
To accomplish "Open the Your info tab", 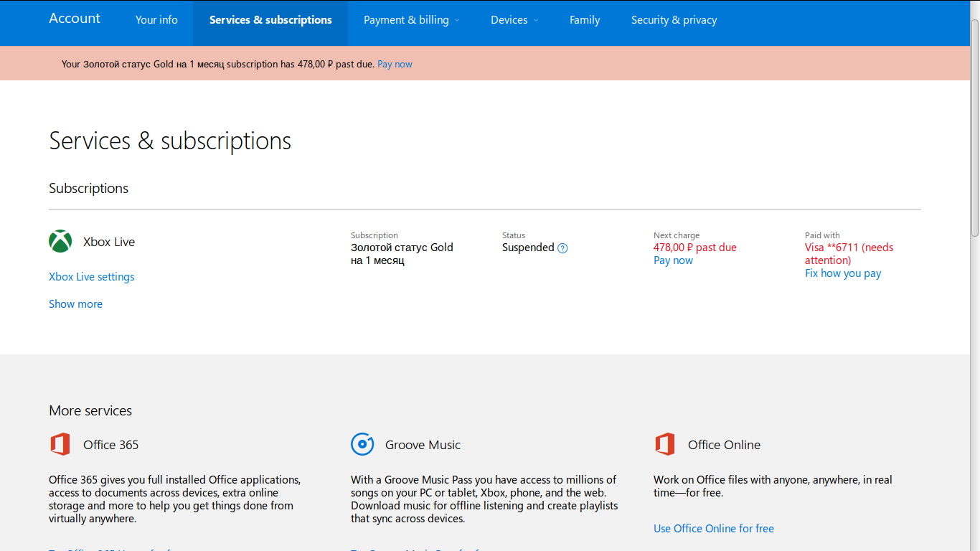I will (x=156, y=20).
